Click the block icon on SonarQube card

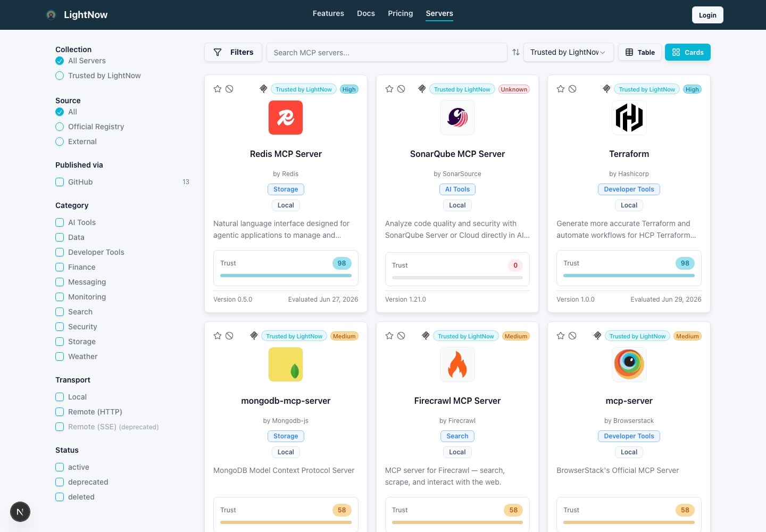pyautogui.click(x=401, y=89)
